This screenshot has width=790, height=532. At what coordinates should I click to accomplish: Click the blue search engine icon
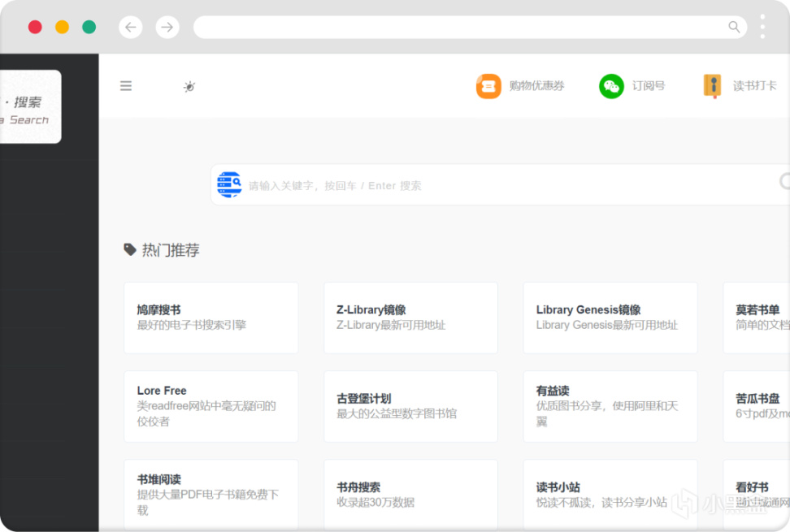click(x=229, y=184)
